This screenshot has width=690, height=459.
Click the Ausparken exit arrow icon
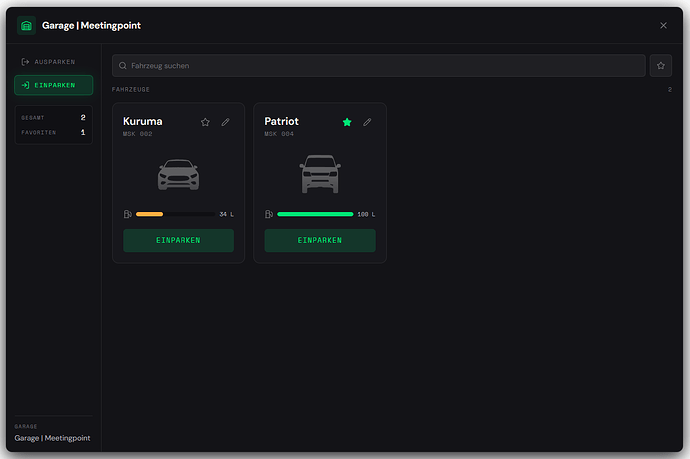[x=26, y=62]
